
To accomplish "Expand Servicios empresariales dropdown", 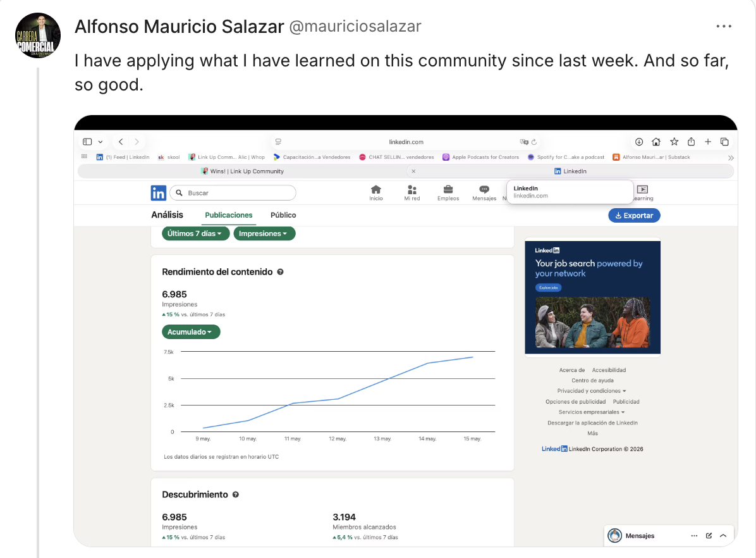I will click(592, 412).
